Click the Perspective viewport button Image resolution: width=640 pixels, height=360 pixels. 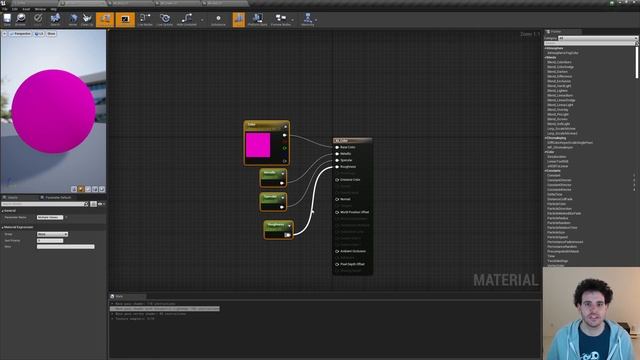click(x=20, y=33)
